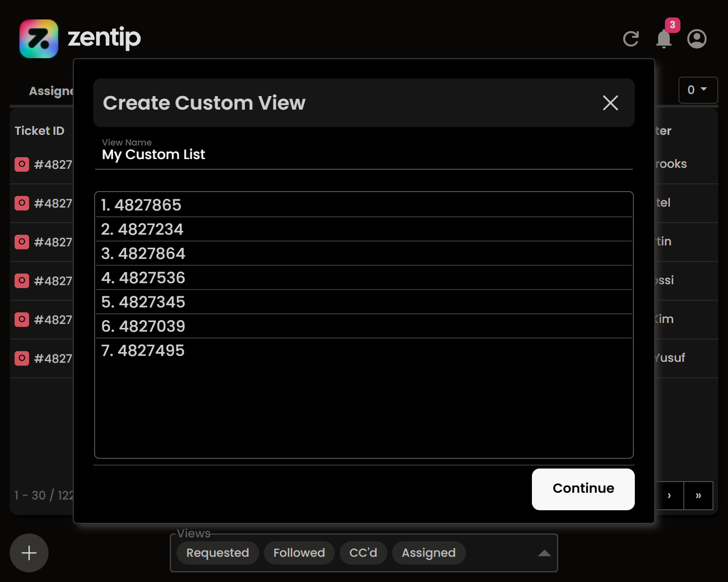Screen dimensions: 728x582
Task: Select the Assigned view chip
Action: (x=429, y=553)
